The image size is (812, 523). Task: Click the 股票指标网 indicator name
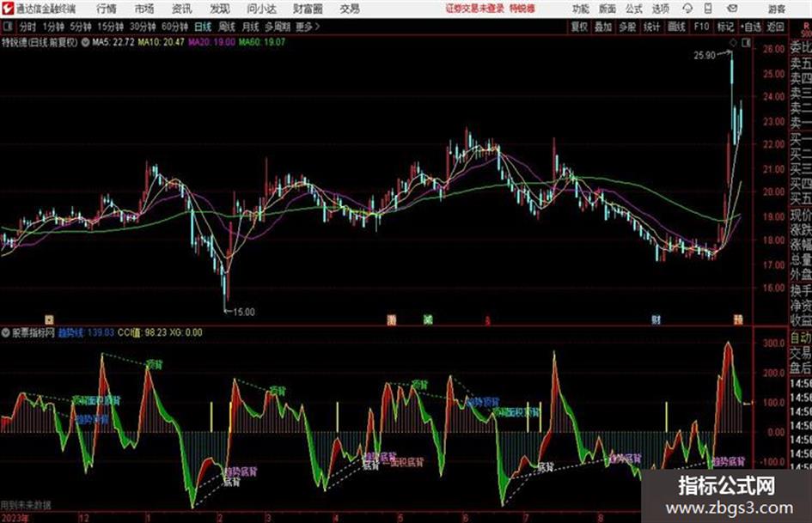tap(34, 333)
